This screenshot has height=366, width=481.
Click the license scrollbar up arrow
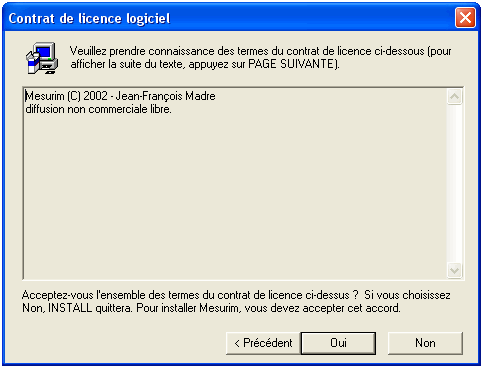coord(455,97)
